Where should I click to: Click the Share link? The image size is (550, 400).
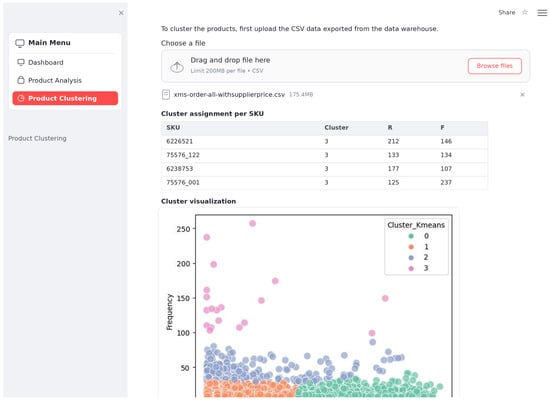click(x=507, y=12)
